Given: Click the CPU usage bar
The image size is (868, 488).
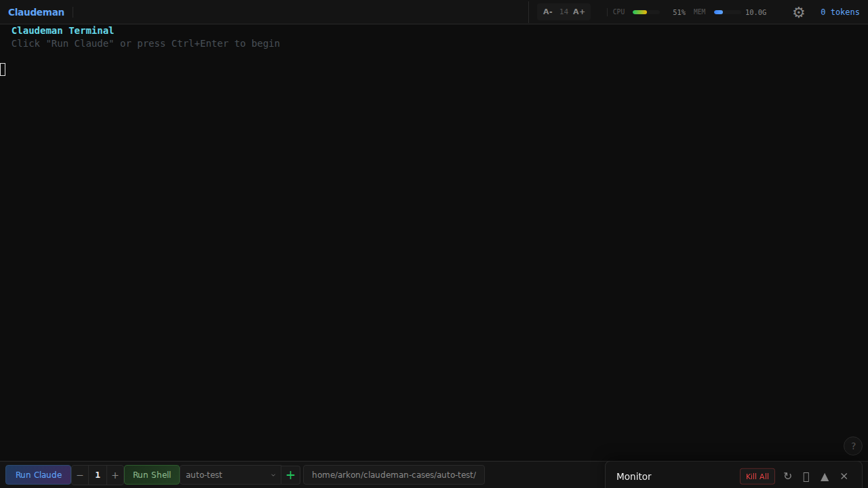Looking at the screenshot, I should pyautogui.click(x=646, y=12).
